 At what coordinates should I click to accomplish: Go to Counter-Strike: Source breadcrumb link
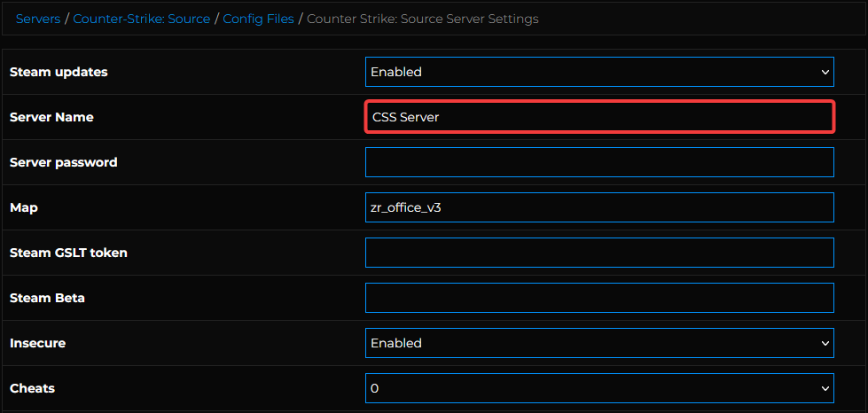tap(142, 19)
